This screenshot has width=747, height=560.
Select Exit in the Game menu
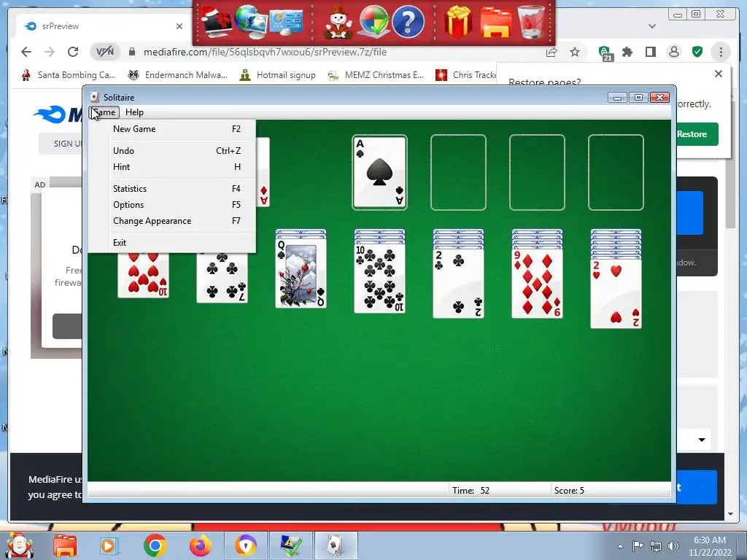point(177,242)
